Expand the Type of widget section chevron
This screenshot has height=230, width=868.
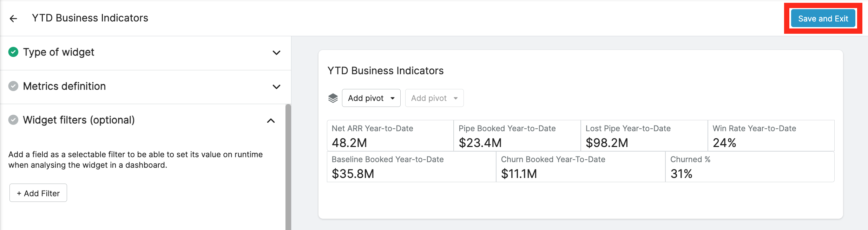[x=277, y=53]
